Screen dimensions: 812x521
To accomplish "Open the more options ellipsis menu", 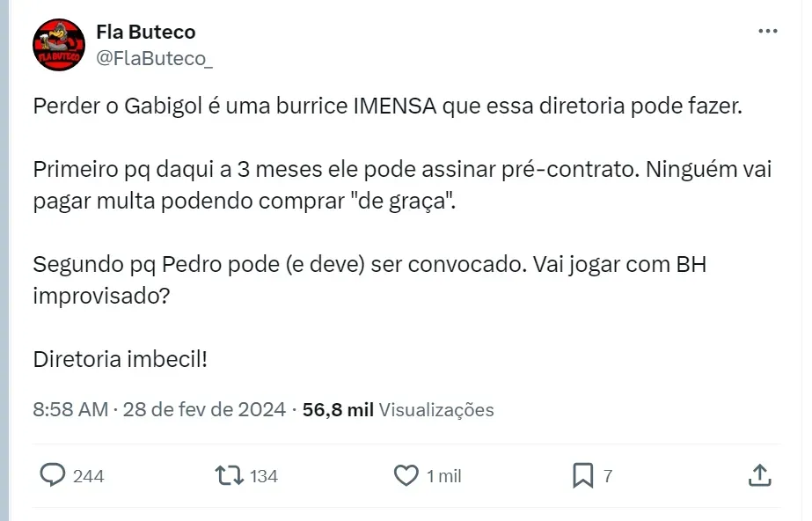I will point(767,31).
